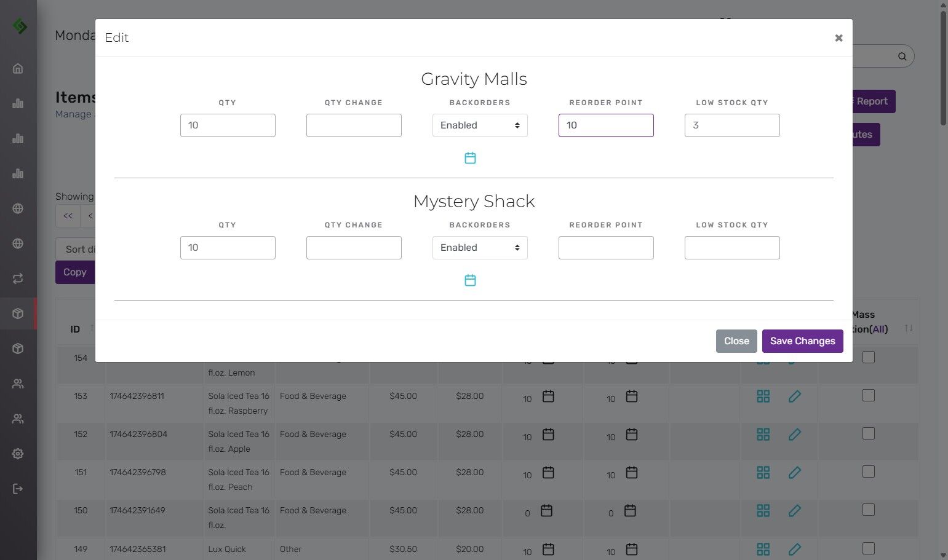Sort the table by the ID column
This screenshot has height=560, width=948.
[x=75, y=329]
